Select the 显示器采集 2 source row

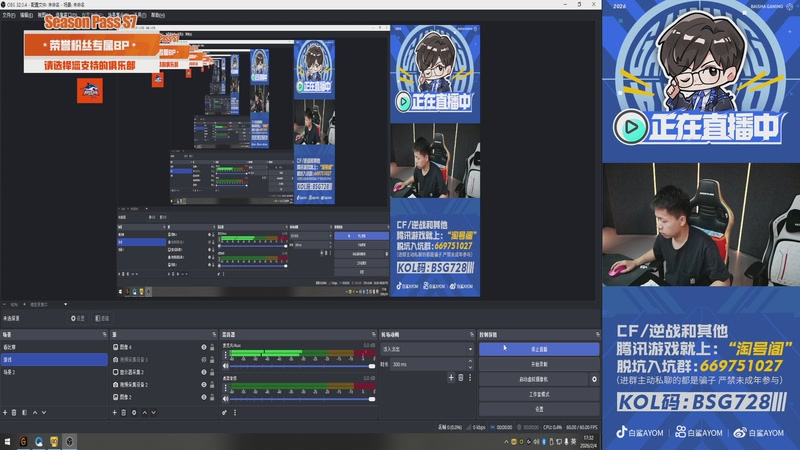164,372
